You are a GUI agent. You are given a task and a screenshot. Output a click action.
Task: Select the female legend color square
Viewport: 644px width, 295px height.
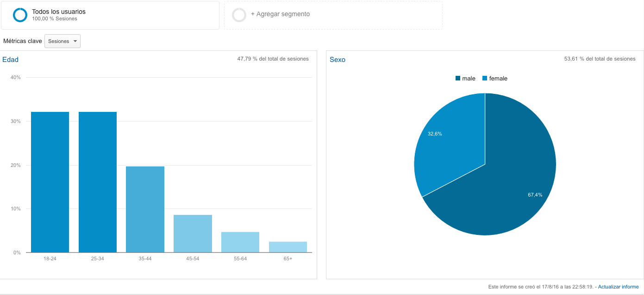tap(485, 79)
